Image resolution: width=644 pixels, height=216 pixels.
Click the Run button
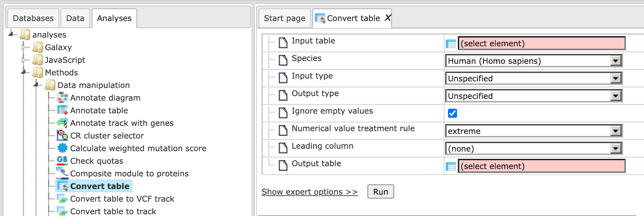380,191
